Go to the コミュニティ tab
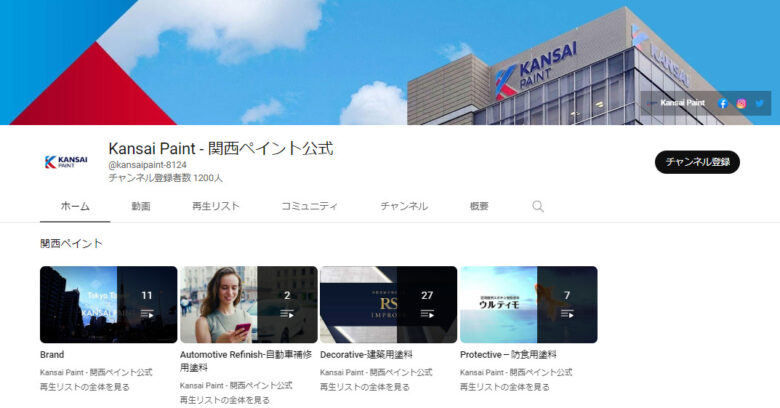 309,206
